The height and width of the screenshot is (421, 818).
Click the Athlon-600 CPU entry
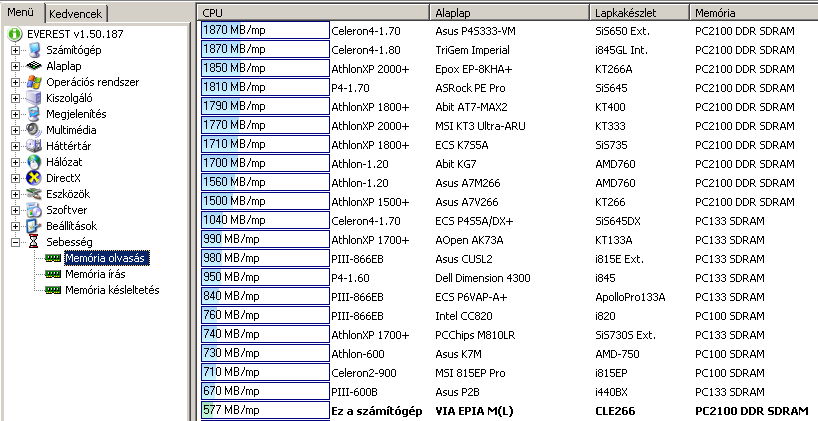358,354
